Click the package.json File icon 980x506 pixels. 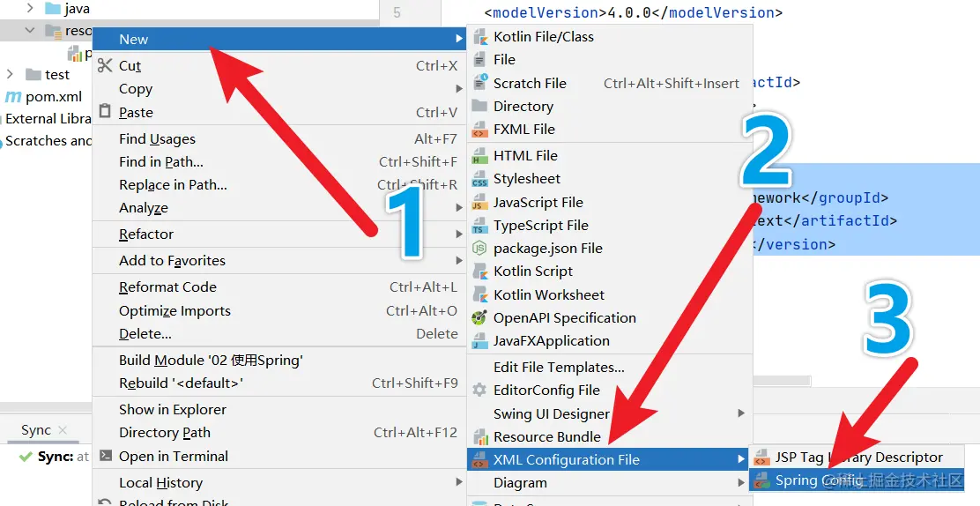pos(479,249)
